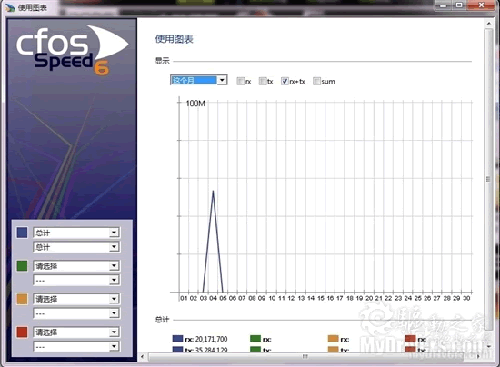Enable the sum checkbox
Screen dimensions: 500x367
(x=317, y=81)
